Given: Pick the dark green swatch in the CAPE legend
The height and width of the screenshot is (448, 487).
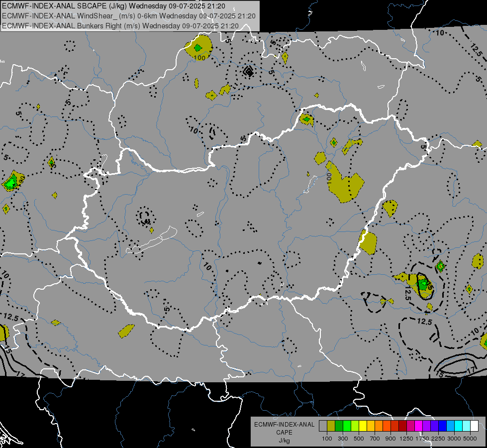Looking at the screenshot, I should pos(339,426).
